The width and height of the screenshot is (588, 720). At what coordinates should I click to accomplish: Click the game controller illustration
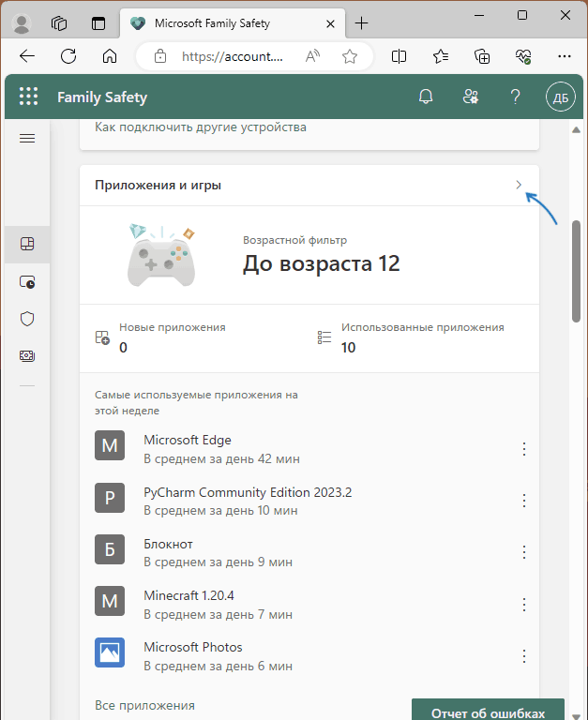[x=161, y=255]
